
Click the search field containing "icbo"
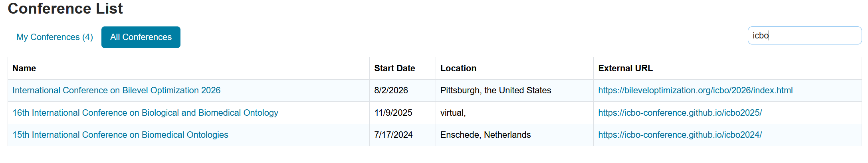click(804, 36)
